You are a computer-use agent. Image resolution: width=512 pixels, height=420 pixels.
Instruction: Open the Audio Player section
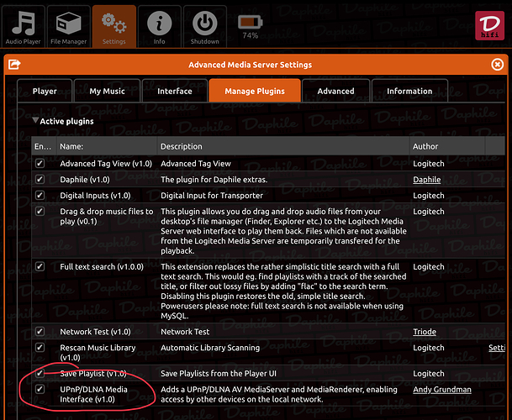(24, 27)
